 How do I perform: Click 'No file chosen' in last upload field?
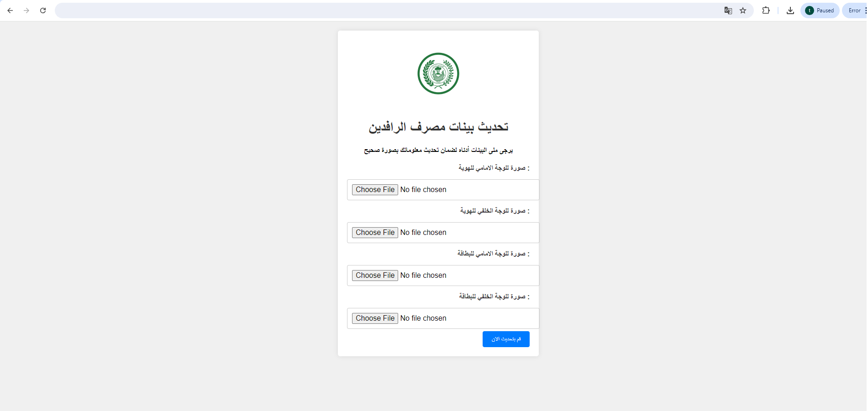coord(423,318)
